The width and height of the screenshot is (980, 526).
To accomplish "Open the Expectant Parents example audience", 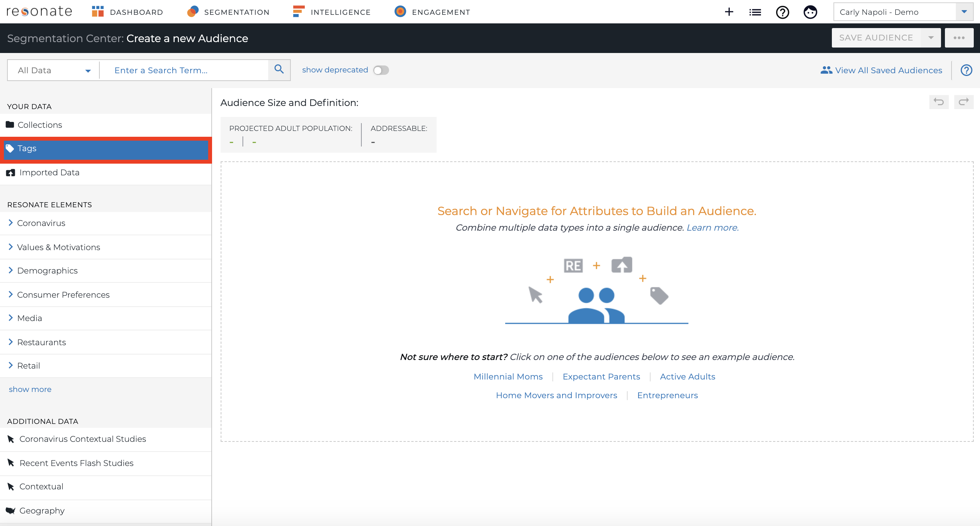I will click(x=601, y=376).
